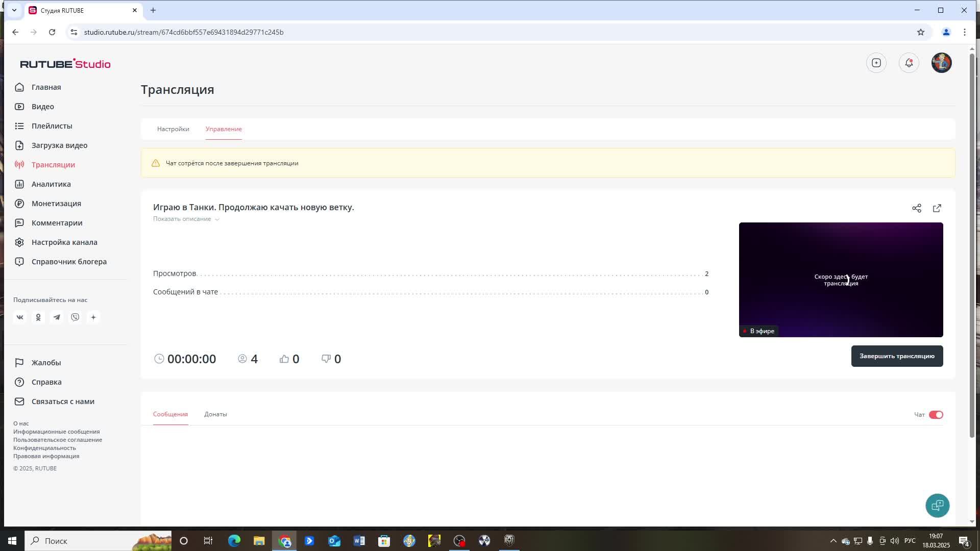Open support chat floating button
Image resolution: width=980 pixels, height=551 pixels.
click(937, 506)
